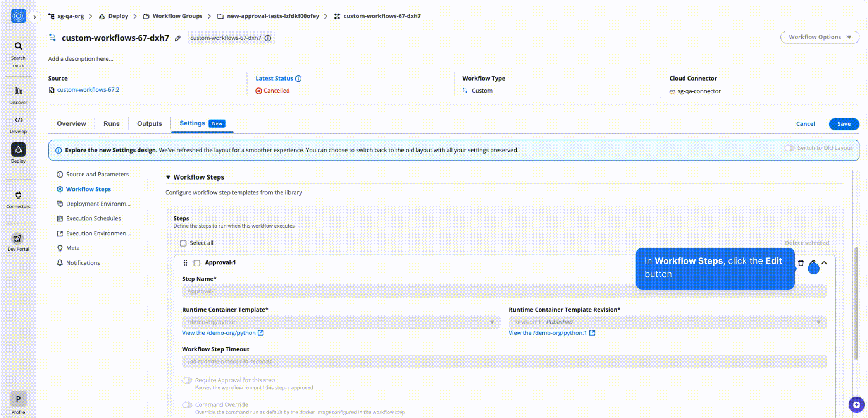This screenshot has width=868, height=418.
Task: Click the Save button
Action: coord(844,124)
